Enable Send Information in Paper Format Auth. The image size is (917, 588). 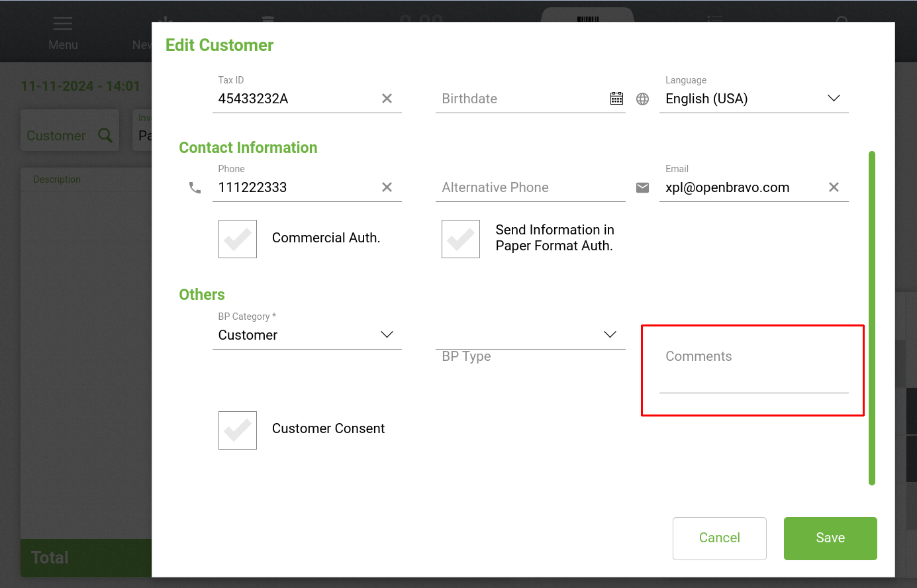(461, 239)
